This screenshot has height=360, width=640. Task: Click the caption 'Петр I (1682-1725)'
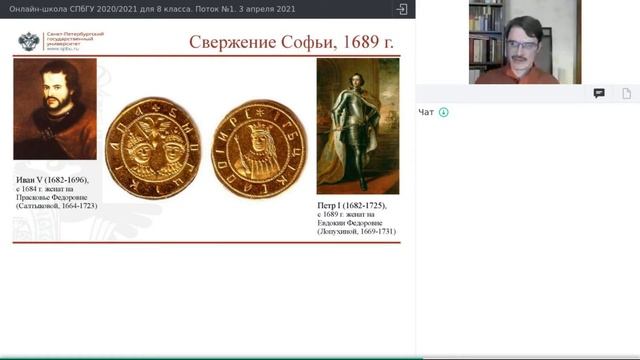click(352, 205)
